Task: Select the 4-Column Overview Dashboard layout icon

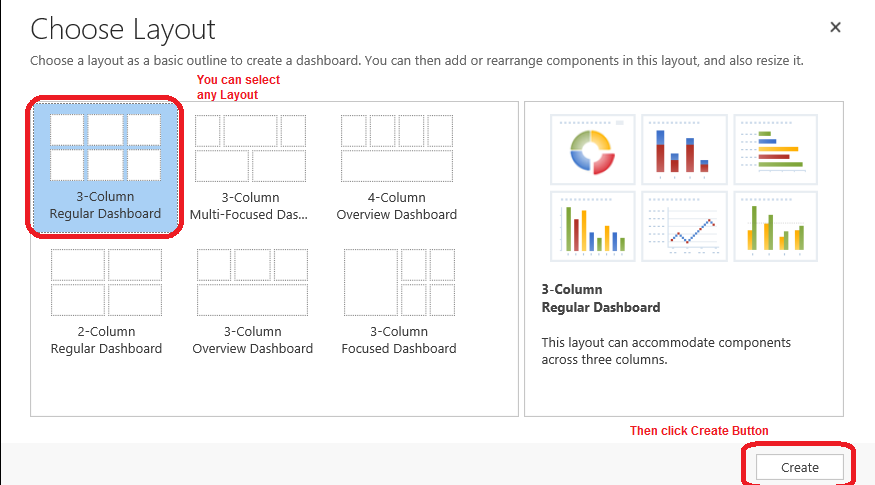Action: click(x=397, y=148)
